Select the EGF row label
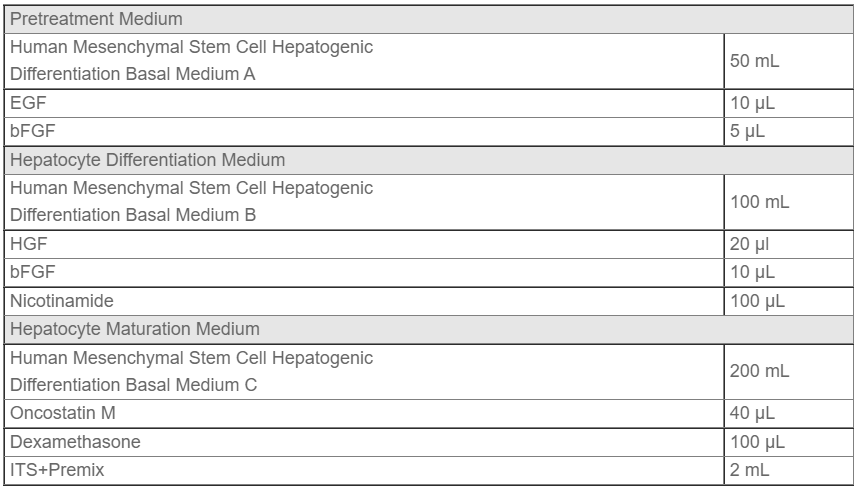The width and height of the screenshot is (858, 489). (364, 103)
